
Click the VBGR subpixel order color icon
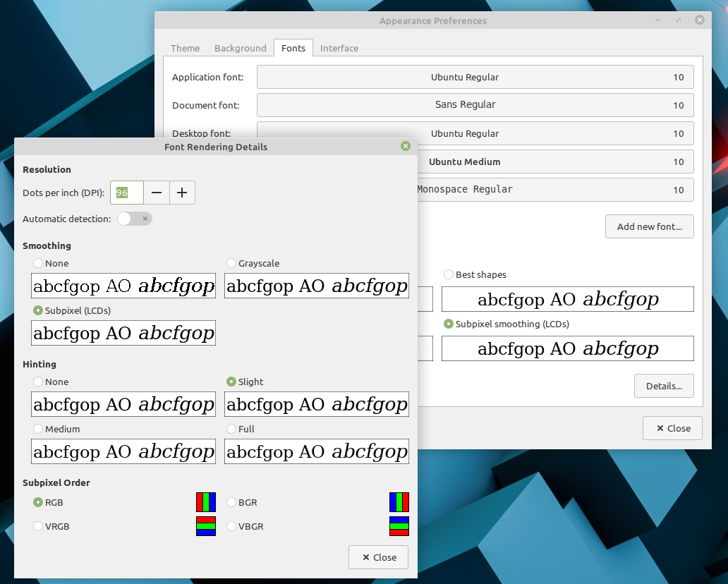[399, 526]
